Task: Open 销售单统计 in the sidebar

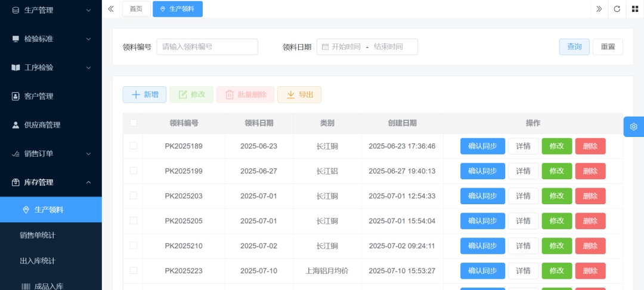Action: tap(38, 235)
